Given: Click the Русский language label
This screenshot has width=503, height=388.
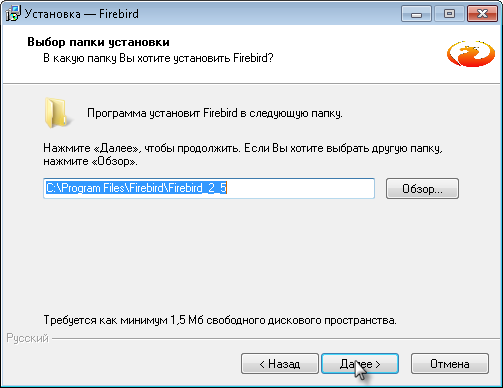Looking at the screenshot, I should coord(27,338).
